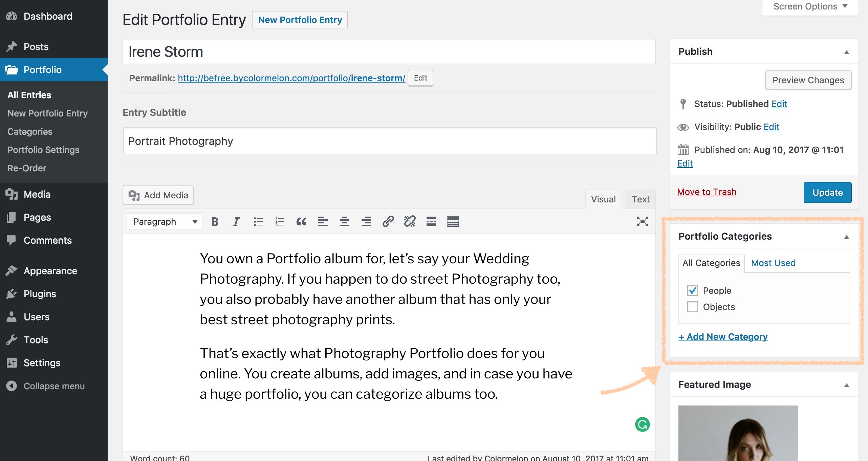Collapse the Publish panel

(846, 52)
